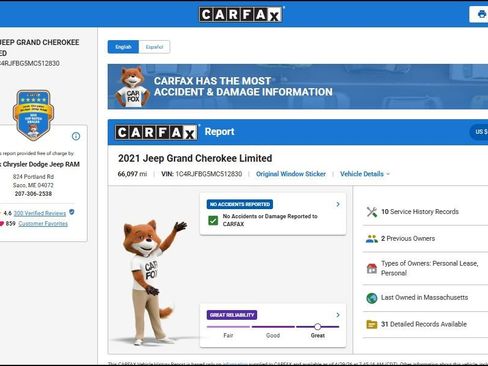Viewport: 488px width, 366px height.
Task: Click the top-rated dealer badge
Action: (33, 115)
